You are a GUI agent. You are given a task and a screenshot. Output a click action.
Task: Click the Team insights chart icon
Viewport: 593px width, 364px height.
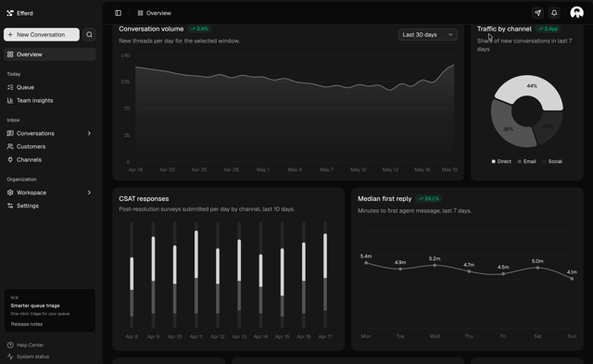[10, 101]
